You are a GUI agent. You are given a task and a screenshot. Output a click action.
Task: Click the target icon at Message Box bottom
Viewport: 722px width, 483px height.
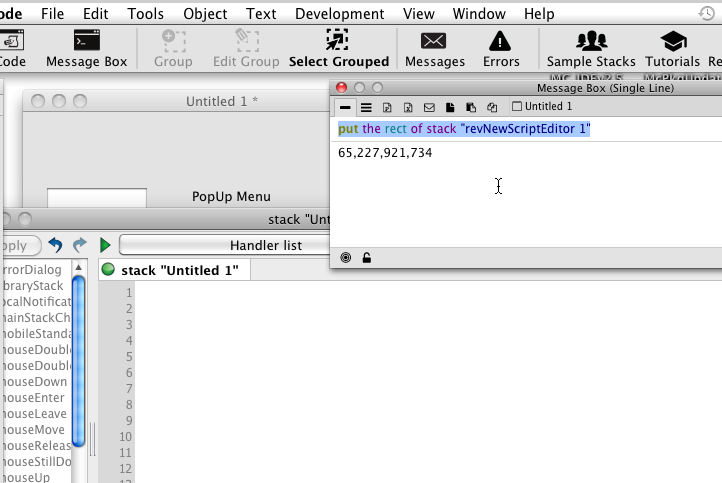[345, 258]
